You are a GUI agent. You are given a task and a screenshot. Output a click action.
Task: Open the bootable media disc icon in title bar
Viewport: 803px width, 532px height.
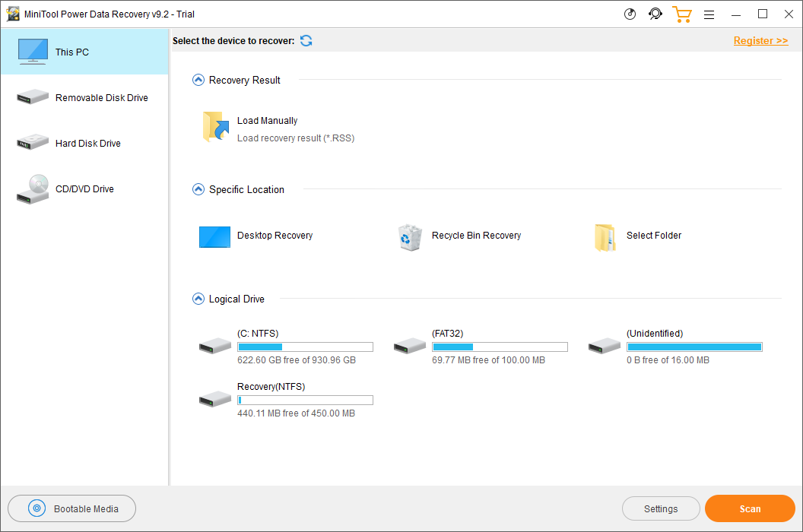click(x=630, y=14)
